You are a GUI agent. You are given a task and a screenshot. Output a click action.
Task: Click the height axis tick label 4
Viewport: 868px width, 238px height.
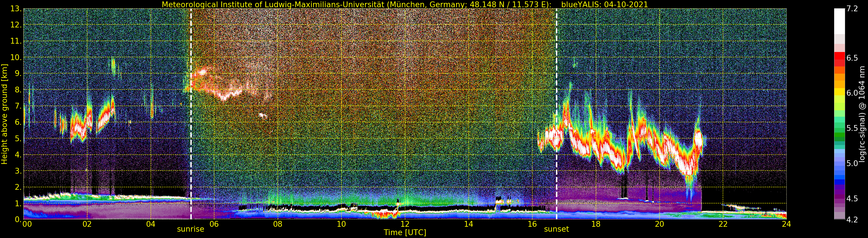(18, 155)
